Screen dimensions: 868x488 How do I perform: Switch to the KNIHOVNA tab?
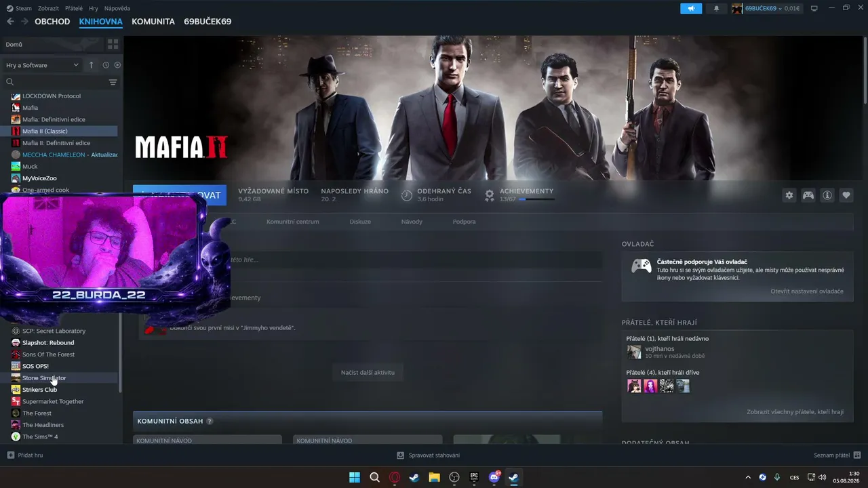[101, 22]
